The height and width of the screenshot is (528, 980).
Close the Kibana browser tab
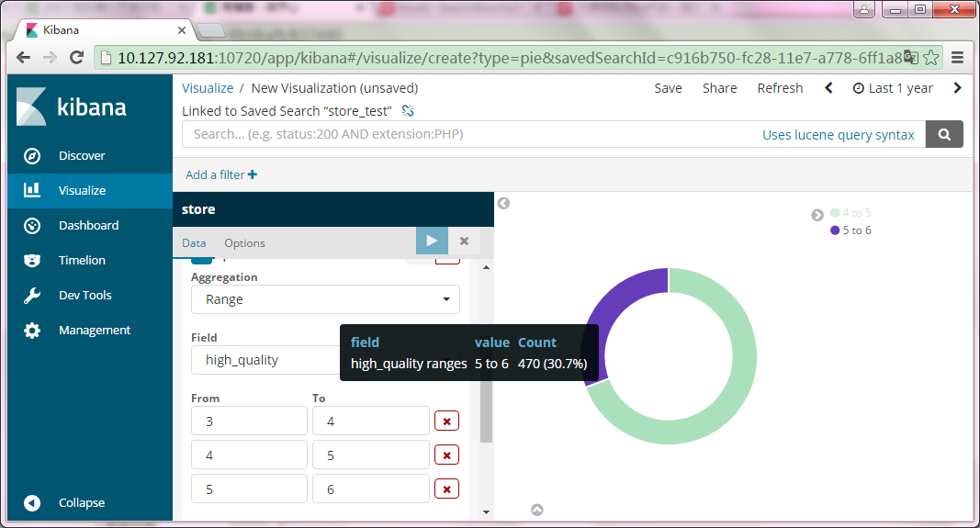click(181, 30)
